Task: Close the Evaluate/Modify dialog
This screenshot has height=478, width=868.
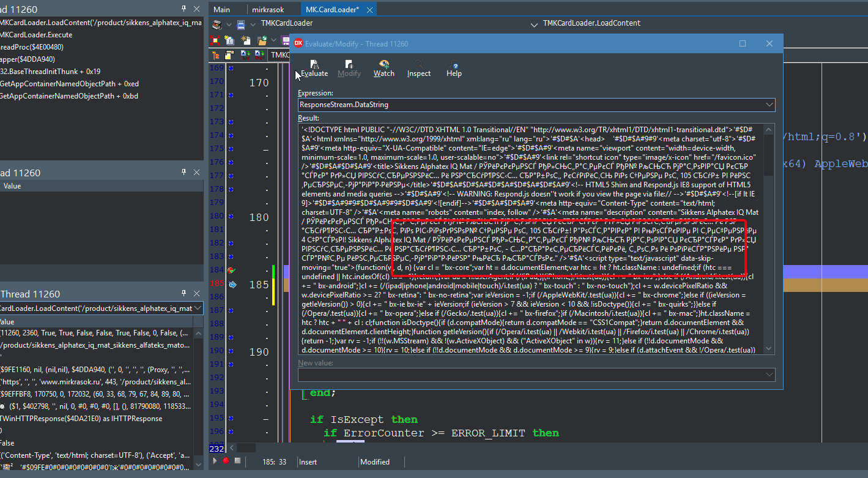Action: pos(770,43)
